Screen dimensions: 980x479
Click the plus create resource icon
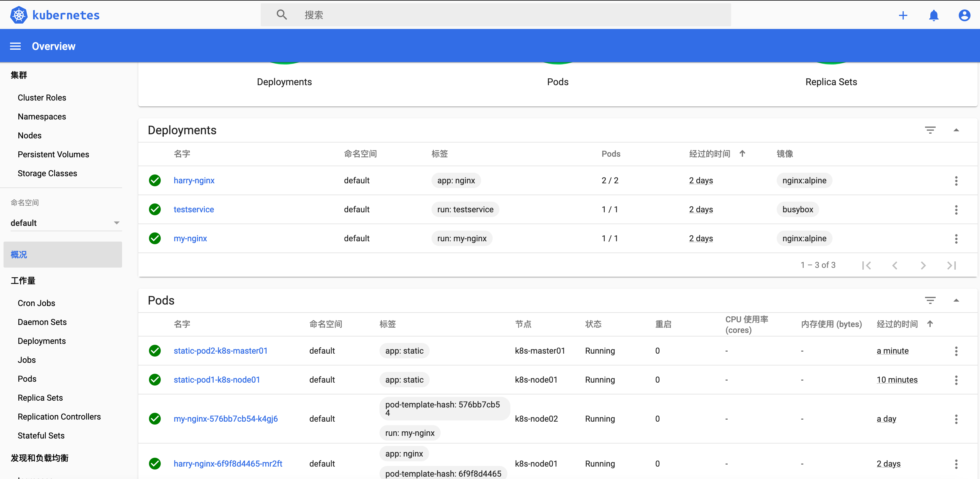coord(903,15)
